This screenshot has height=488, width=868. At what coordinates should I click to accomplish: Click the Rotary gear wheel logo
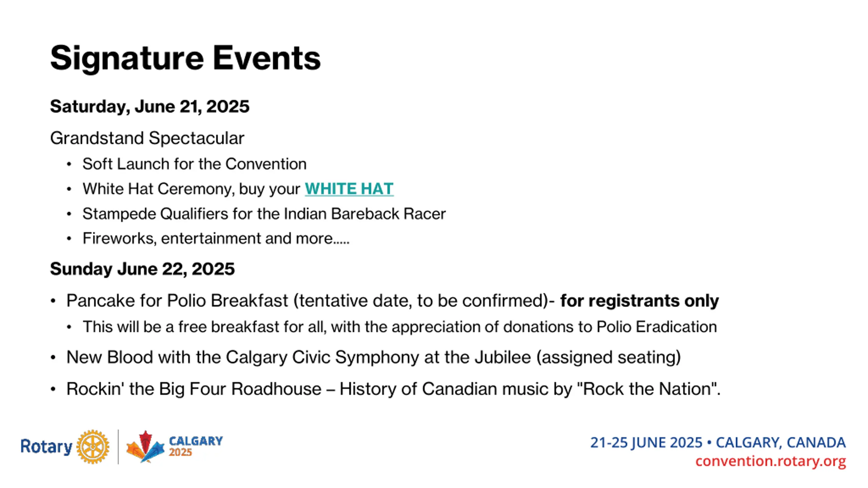click(93, 447)
